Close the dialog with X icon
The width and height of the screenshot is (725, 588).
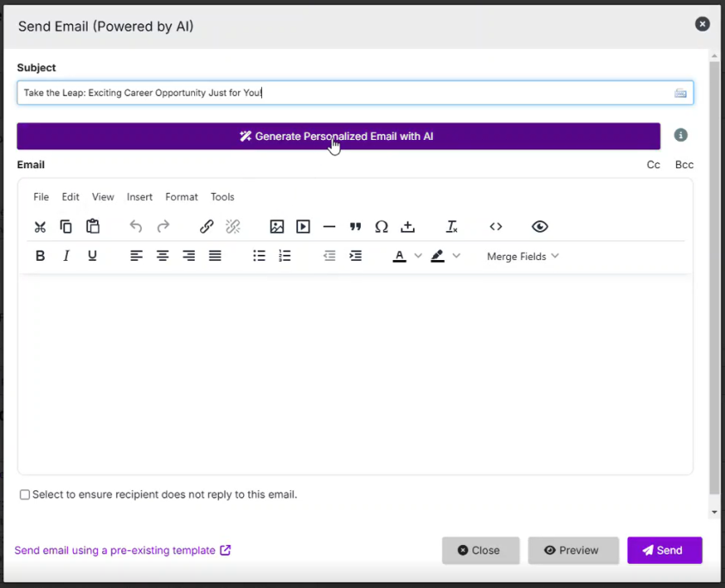[x=703, y=24]
